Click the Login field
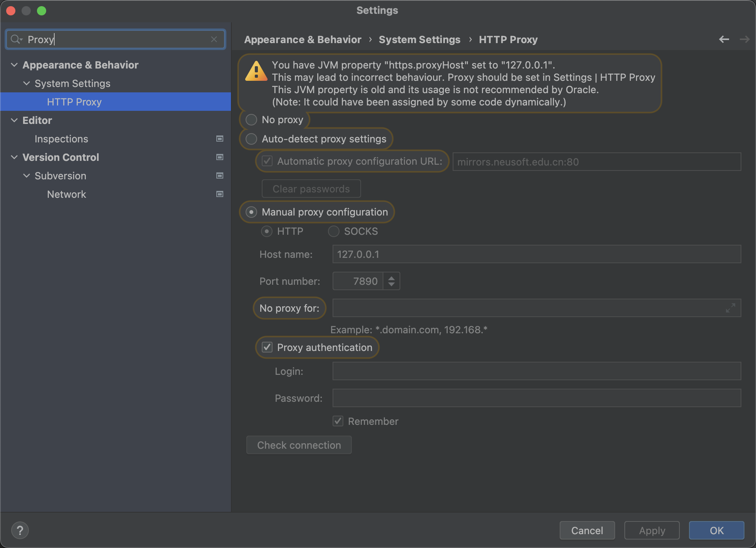Viewport: 756px width, 548px height. pos(537,371)
